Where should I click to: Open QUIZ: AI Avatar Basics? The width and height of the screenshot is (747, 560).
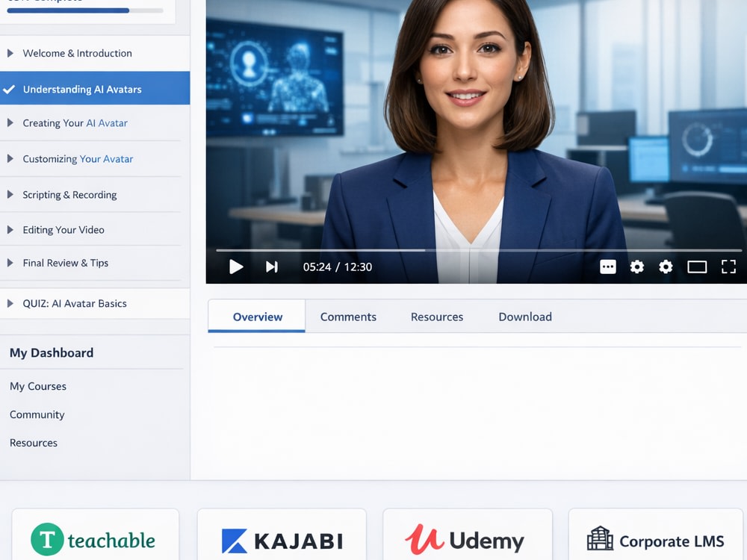click(95, 303)
